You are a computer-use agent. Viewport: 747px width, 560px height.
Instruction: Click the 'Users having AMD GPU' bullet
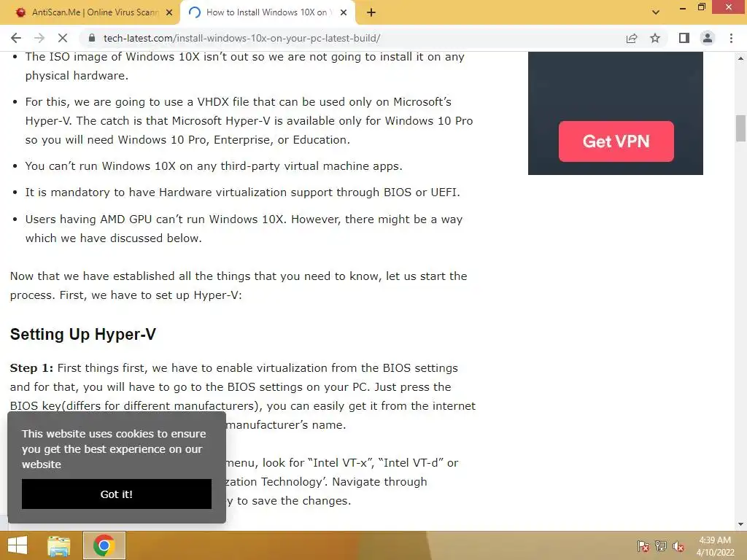[x=244, y=228]
